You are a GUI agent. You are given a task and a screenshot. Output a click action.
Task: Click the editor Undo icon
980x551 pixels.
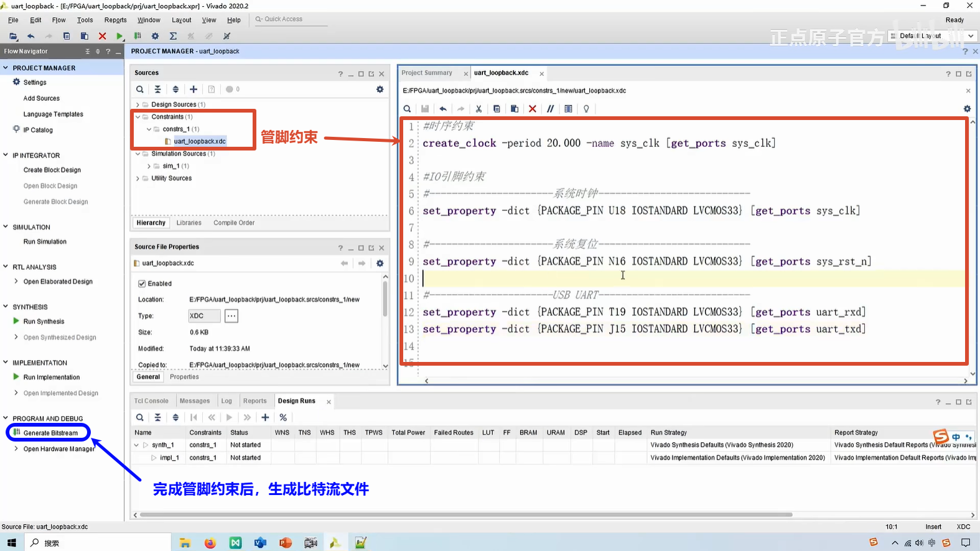(x=443, y=109)
